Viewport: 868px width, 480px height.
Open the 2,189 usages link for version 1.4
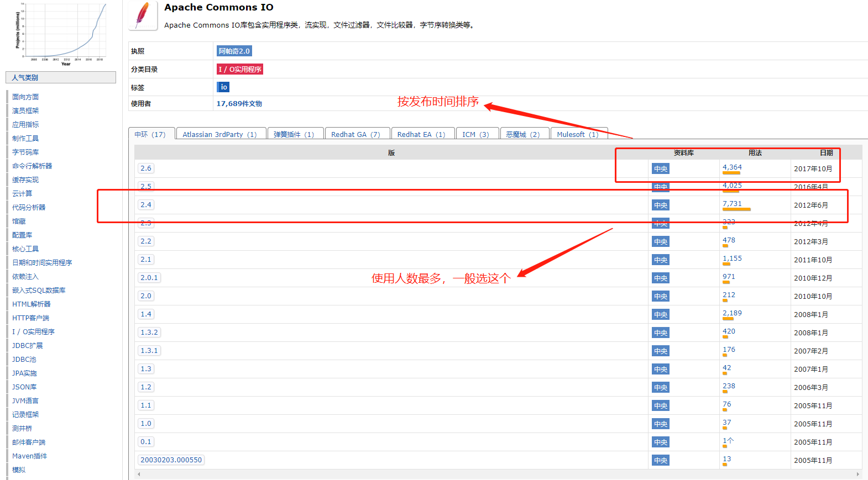[732, 313]
